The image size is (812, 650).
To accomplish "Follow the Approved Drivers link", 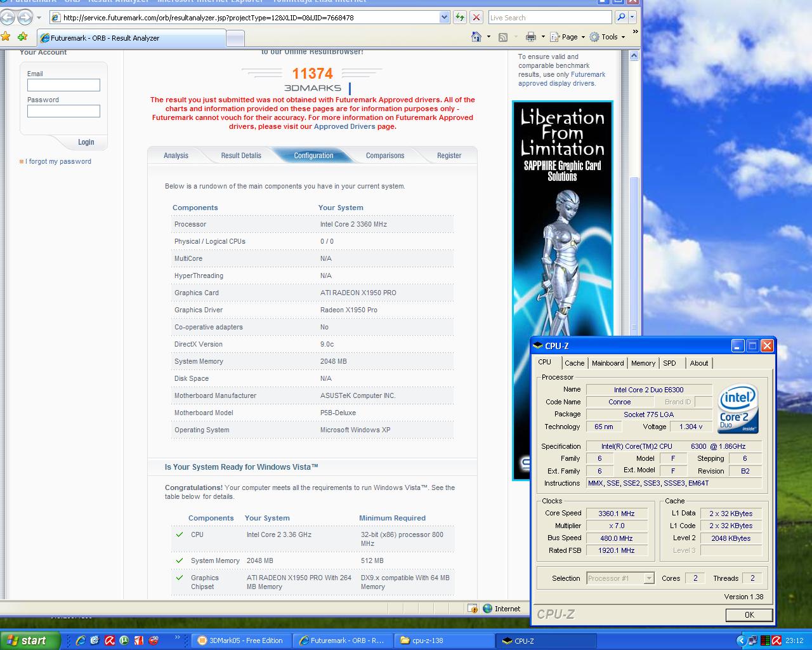I will [x=344, y=126].
